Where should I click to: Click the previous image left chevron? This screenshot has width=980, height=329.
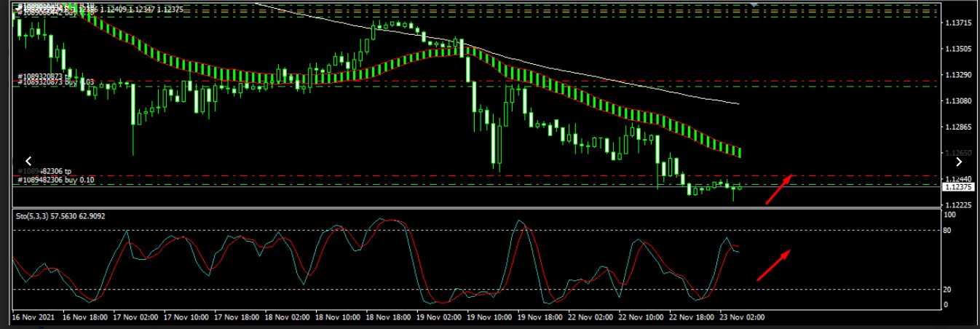pyautogui.click(x=28, y=161)
